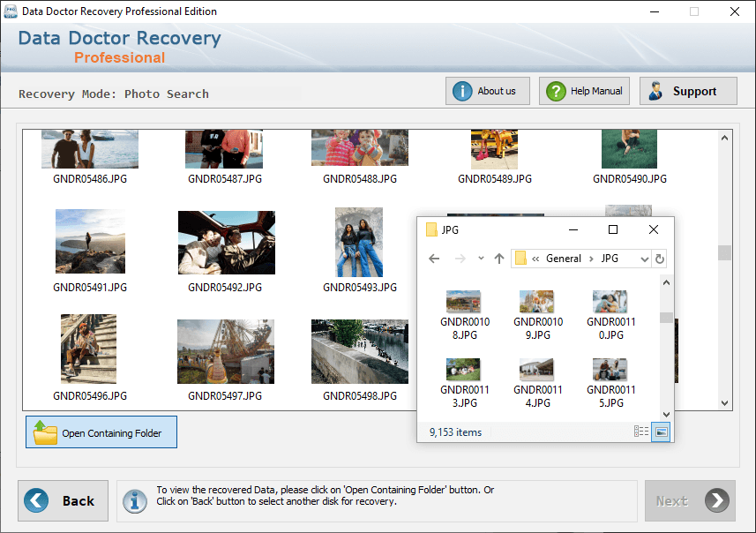Open GNDR00108.JPG in explorer
This screenshot has height=533, width=756.
pyautogui.click(x=464, y=315)
